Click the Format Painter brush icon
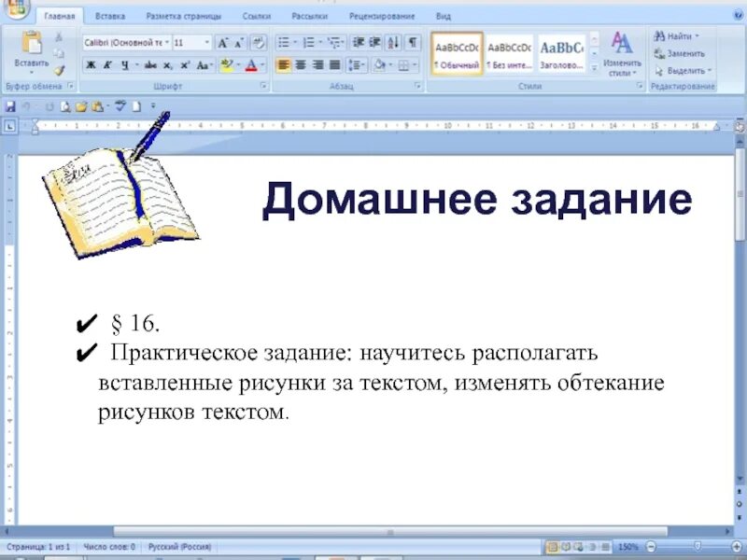This screenshot has width=747, height=560. pos(59,71)
